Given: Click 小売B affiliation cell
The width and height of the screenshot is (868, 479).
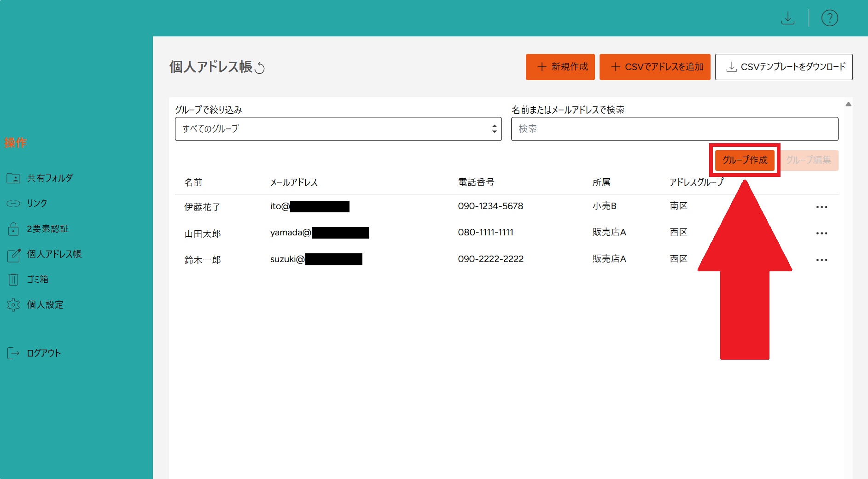Looking at the screenshot, I should click(x=604, y=206).
